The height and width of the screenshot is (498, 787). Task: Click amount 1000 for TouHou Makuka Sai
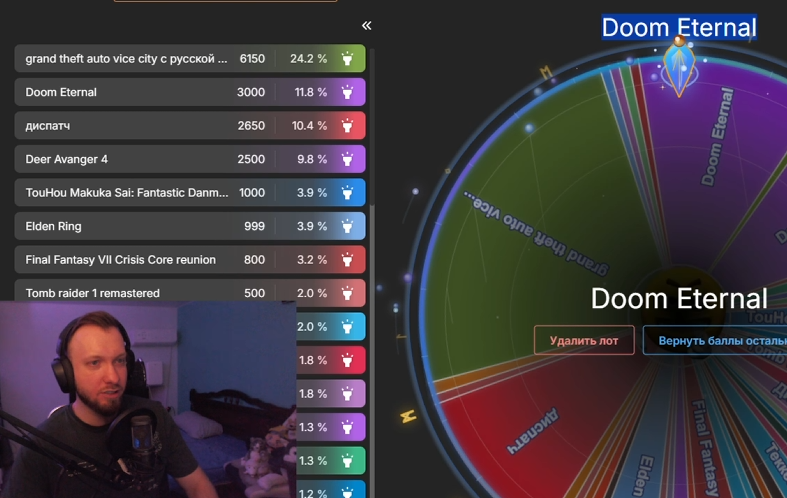252,193
